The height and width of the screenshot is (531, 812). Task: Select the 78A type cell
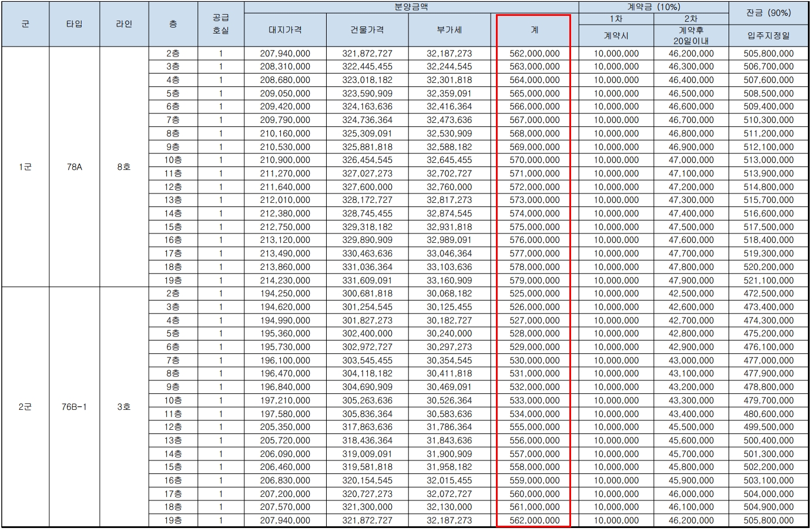click(x=75, y=167)
